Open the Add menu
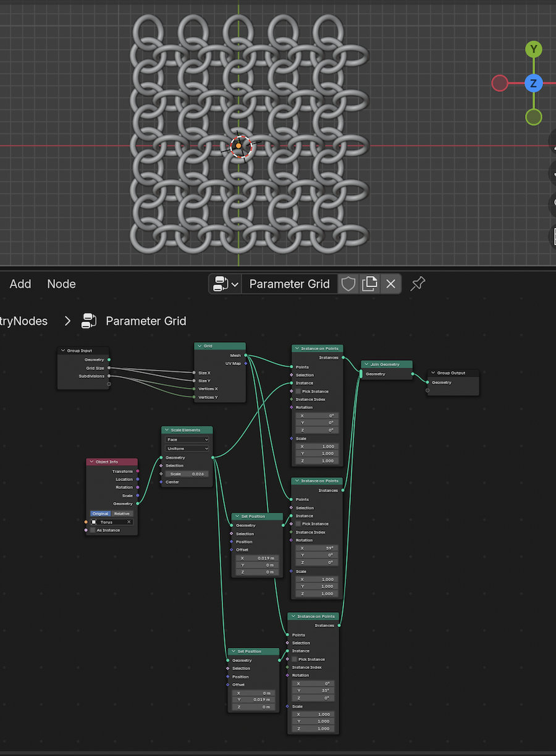Image resolution: width=556 pixels, height=756 pixels. point(20,284)
